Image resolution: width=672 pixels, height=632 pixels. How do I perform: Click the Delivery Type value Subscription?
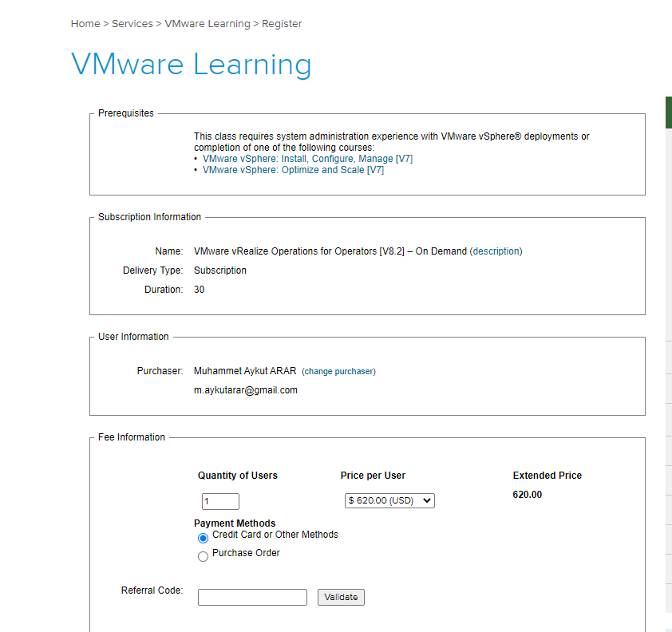click(219, 271)
